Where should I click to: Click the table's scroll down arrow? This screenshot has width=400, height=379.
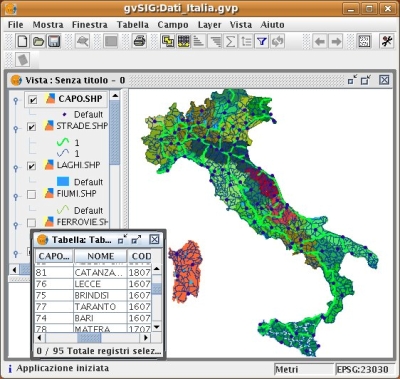[x=157, y=327]
